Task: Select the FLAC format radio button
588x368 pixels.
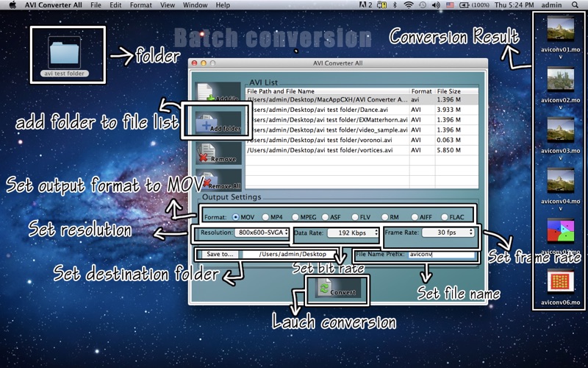Action: tap(445, 217)
